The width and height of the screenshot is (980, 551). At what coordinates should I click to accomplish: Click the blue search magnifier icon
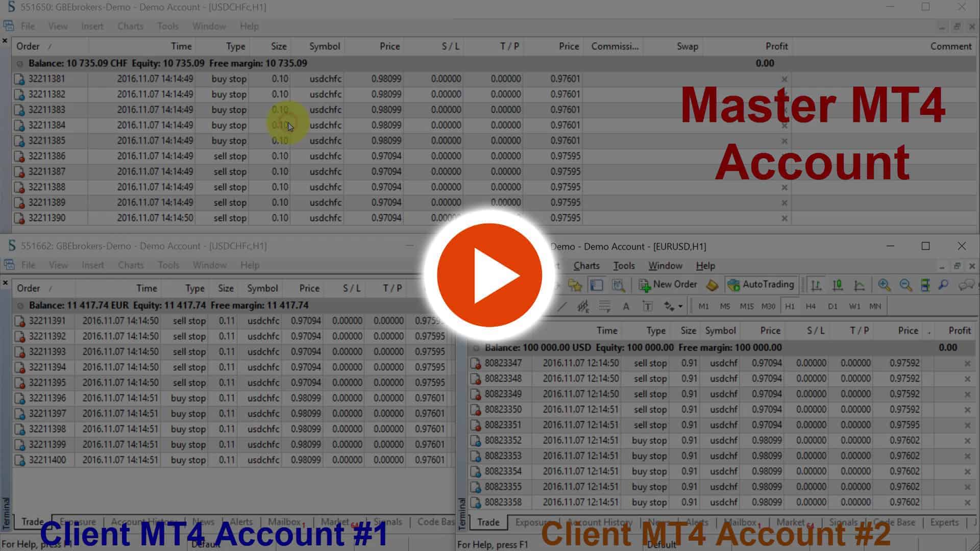943,285
